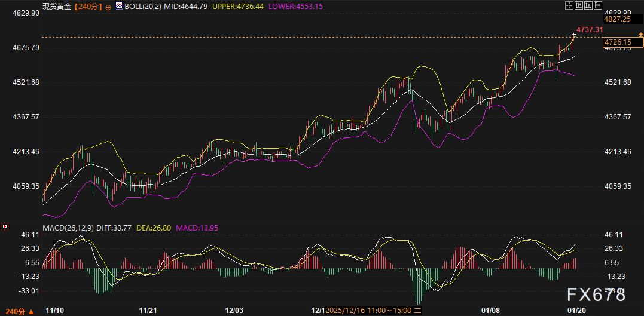Click the 现货黄金 symbol name
Screen dimensions: 644x316
pyautogui.click(x=57, y=7)
